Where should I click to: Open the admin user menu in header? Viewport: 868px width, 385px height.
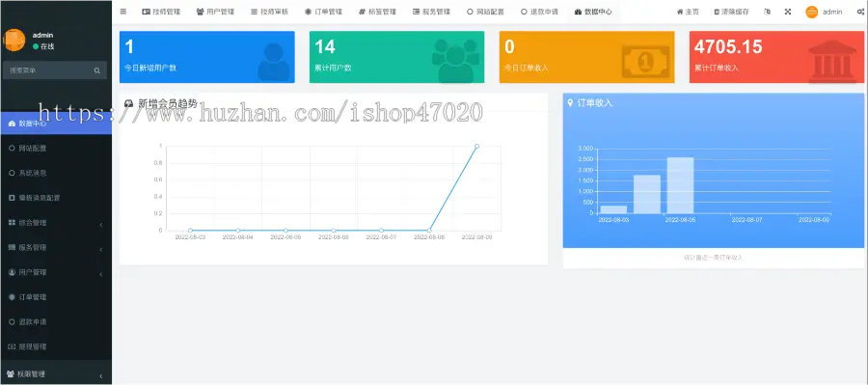click(825, 12)
